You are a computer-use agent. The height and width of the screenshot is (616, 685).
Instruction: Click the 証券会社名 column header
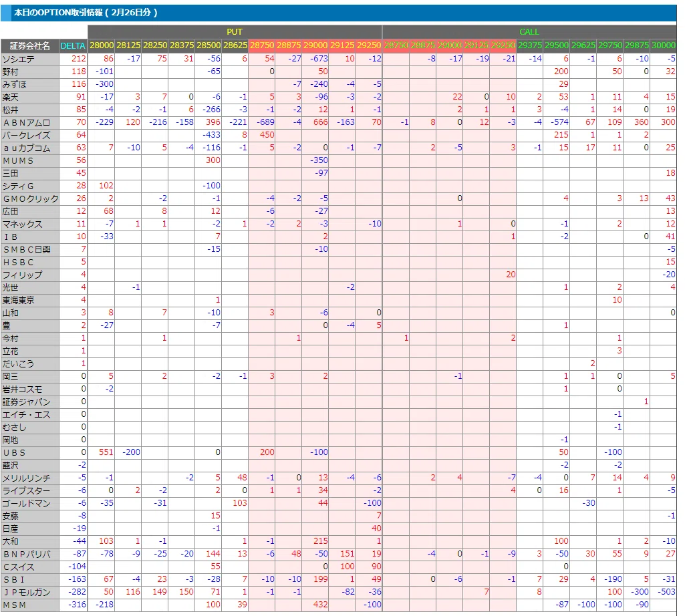pyautogui.click(x=29, y=45)
